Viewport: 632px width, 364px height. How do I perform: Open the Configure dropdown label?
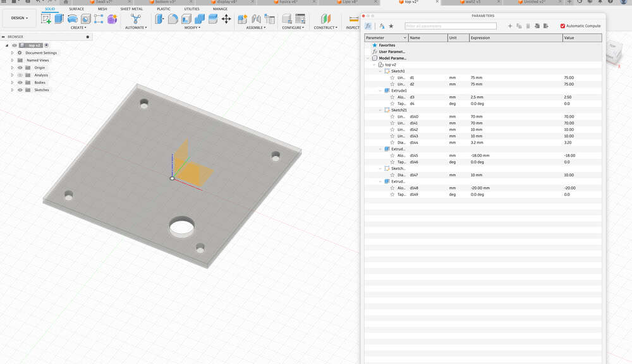(293, 27)
